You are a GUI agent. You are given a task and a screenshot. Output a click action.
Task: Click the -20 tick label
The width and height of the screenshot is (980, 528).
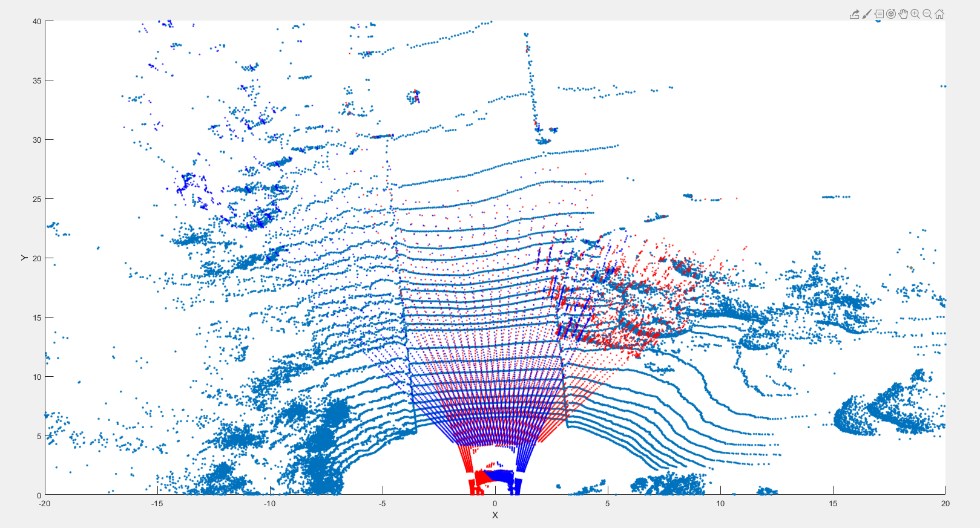coord(44,503)
